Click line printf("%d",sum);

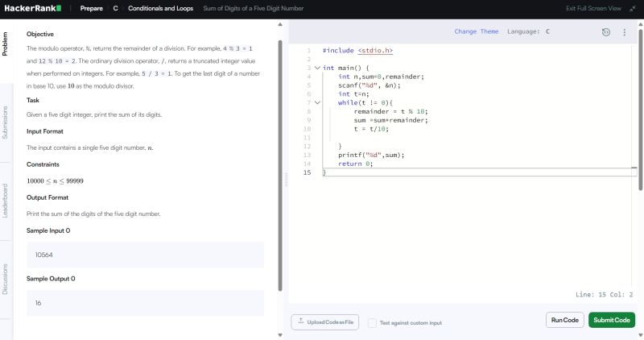tap(371, 155)
